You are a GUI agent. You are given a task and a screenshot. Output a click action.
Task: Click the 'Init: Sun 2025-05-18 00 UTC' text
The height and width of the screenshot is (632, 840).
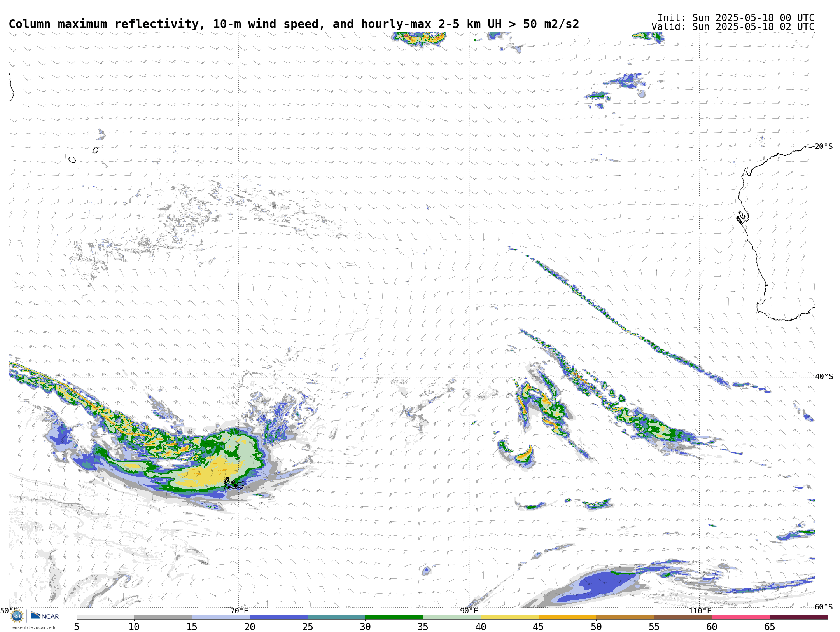(736, 18)
